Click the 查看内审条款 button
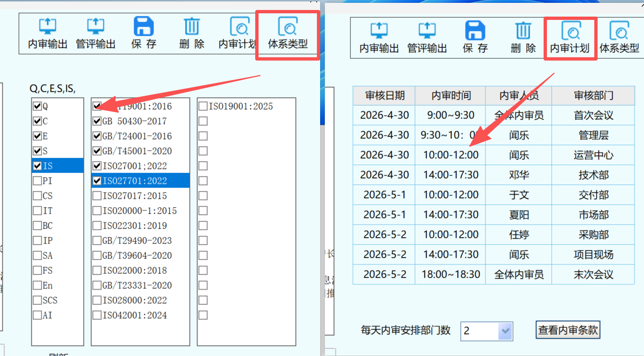This screenshot has width=644, height=356. point(568,330)
